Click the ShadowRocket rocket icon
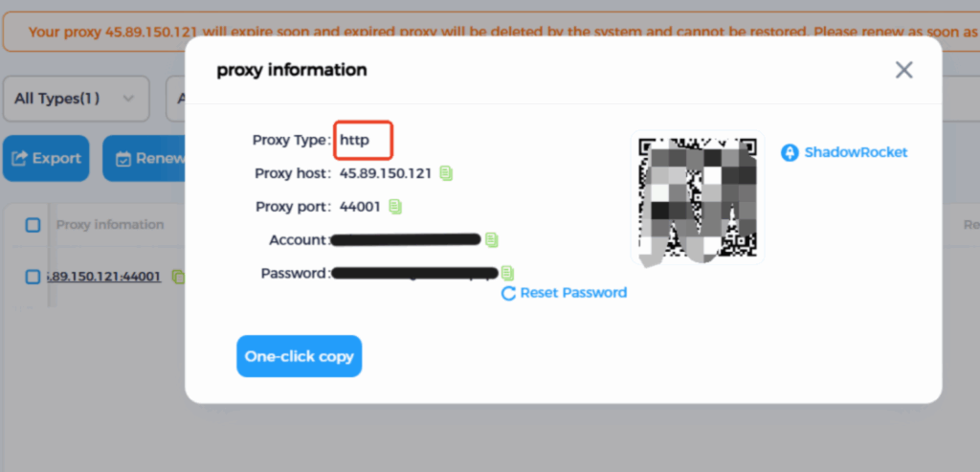Screen dimensions: 980x472 tap(790, 152)
